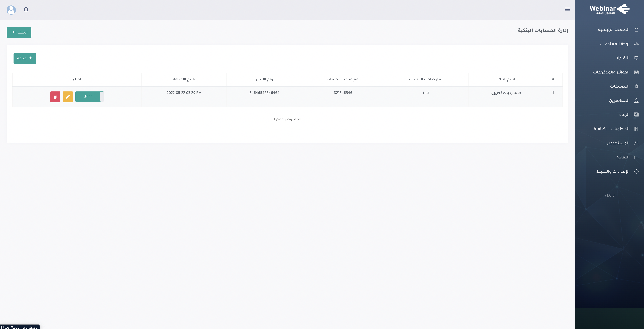The height and width of the screenshot is (329, 644).
Task: Click the users person icon
Action: click(637, 143)
